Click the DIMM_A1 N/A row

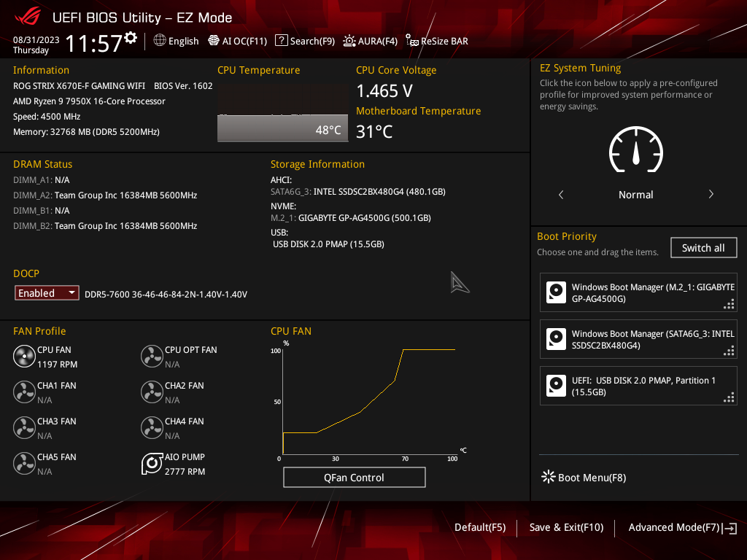click(42, 180)
